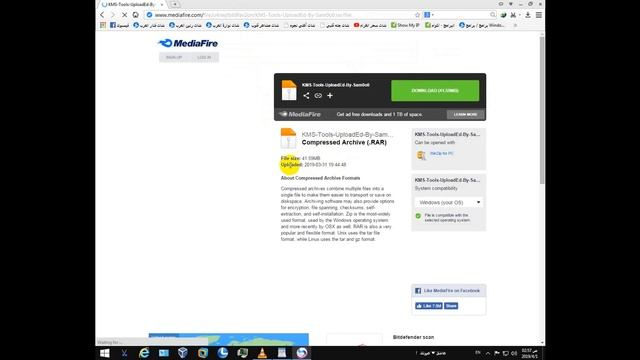
Task: Click the Facebook Share button
Action: [x=451, y=306]
